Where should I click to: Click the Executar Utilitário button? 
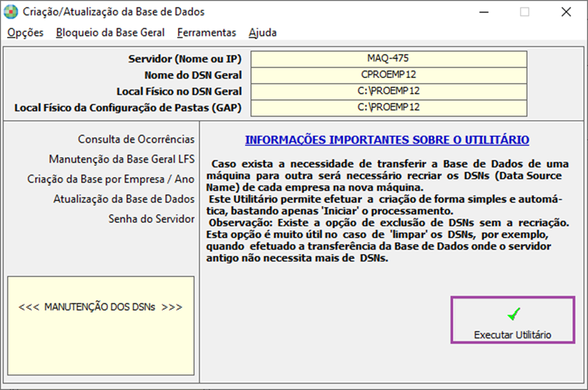coord(512,320)
